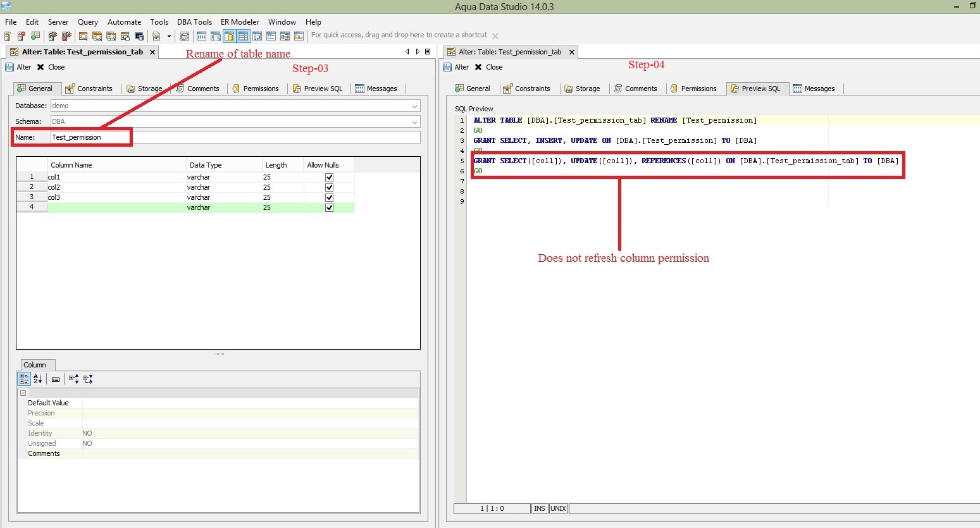Click the first icon in the main toolbar
Screen dimensions: 980x528
[x=8, y=36]
